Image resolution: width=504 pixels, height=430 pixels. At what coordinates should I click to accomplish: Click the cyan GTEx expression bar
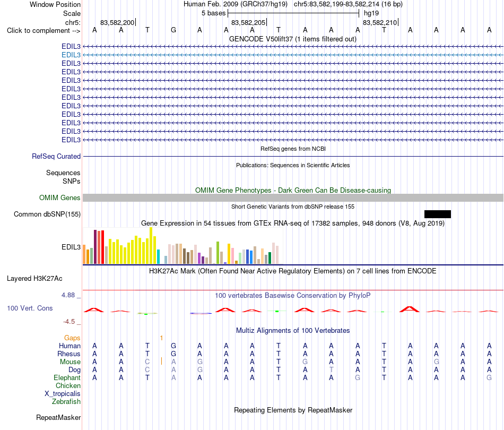pos(158,256)
